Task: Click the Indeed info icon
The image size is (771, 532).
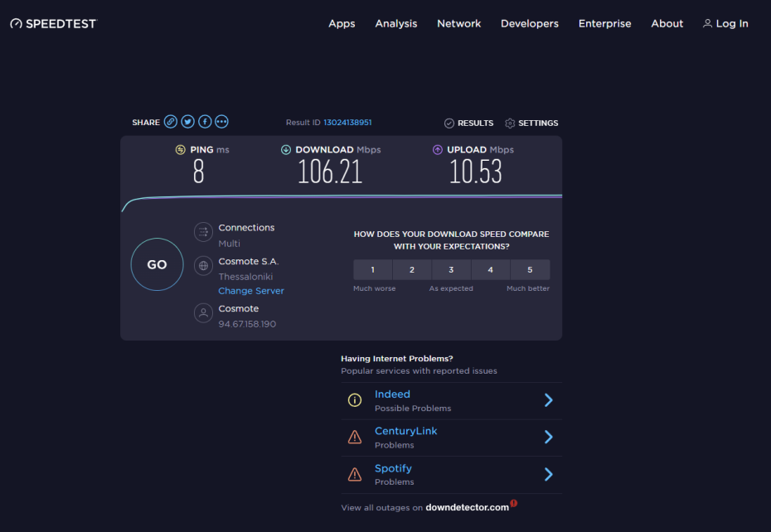Action: (355, 400)
